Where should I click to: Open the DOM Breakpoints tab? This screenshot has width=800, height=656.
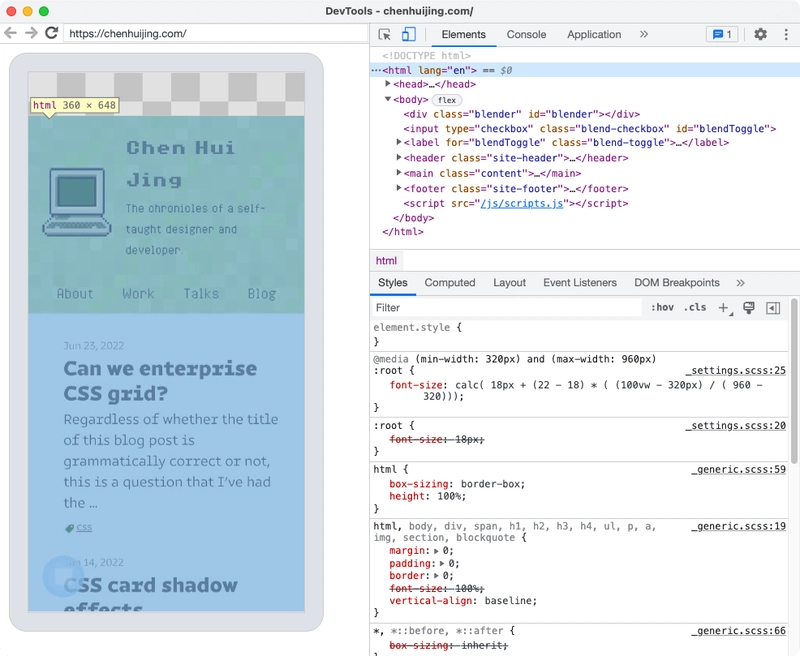[677, 283]
